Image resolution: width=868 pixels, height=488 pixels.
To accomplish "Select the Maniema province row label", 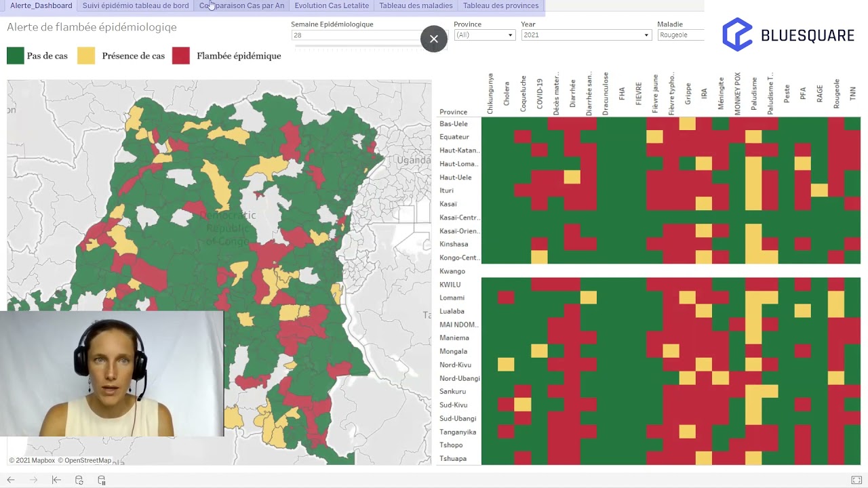I will pyautogui.click(x=454, y=338).
